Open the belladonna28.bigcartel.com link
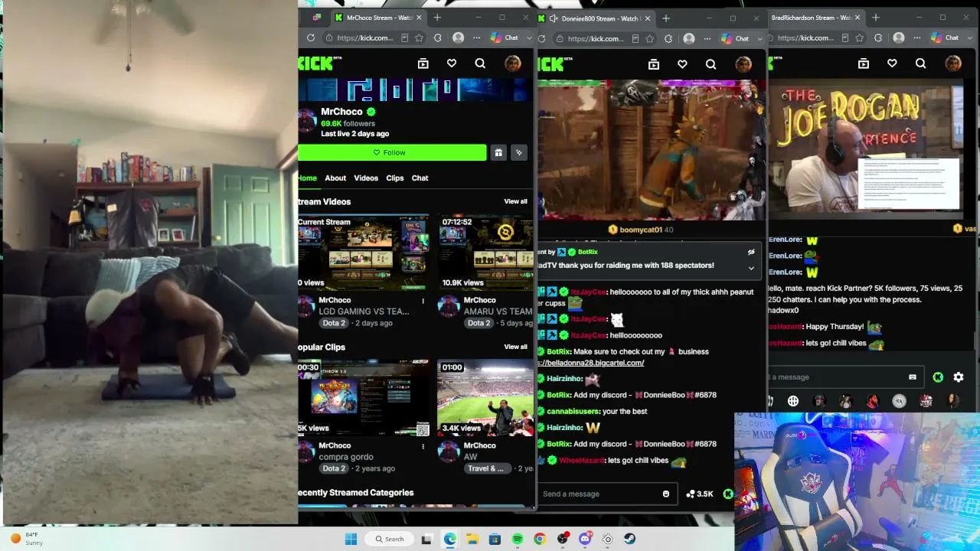Screen dimensions: 980x551 tap(591, 363)
